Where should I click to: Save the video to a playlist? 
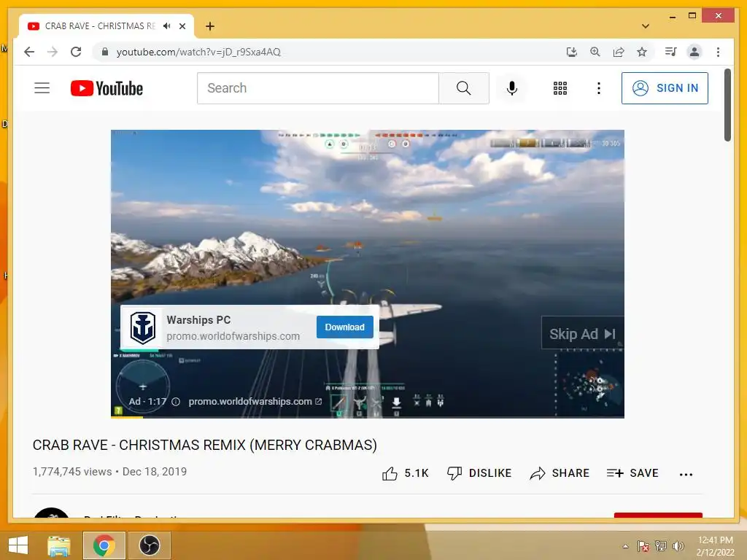tap(632, 473)
